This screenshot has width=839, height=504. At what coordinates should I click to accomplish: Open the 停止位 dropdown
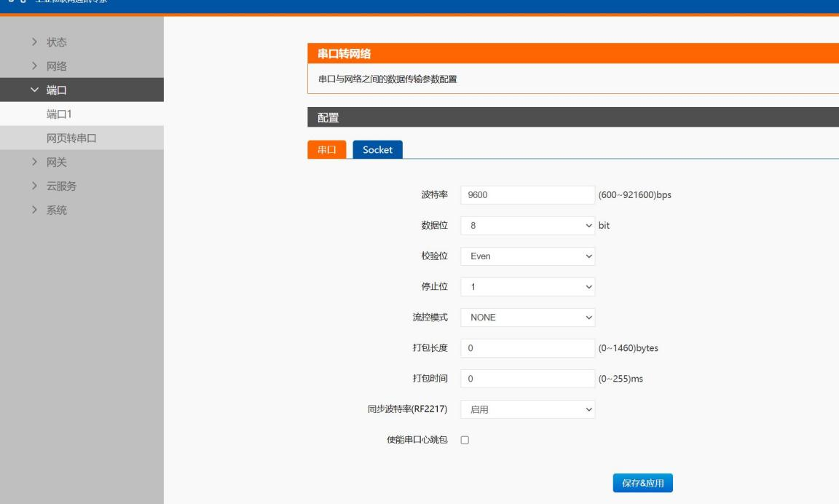(527, 287)
